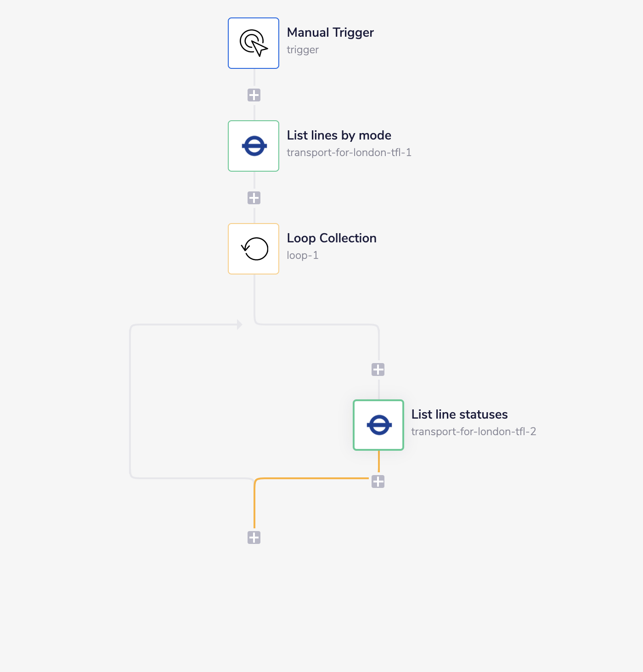
Task: Select the Manual Trigger cursor icon
Action: [253, 43]
